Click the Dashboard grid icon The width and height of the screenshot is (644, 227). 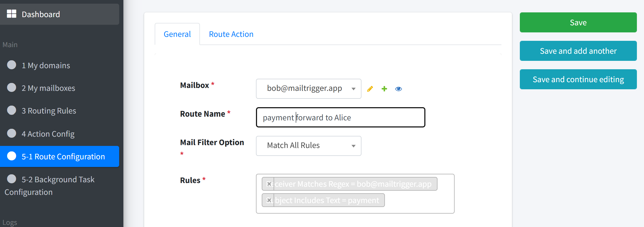[x=12, y=14]
